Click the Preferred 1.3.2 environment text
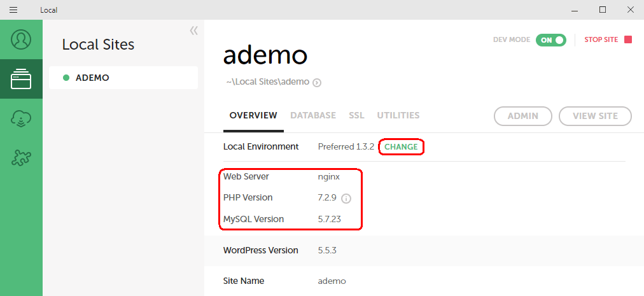The width and height of the screenshot is (644, 296). 346,147
